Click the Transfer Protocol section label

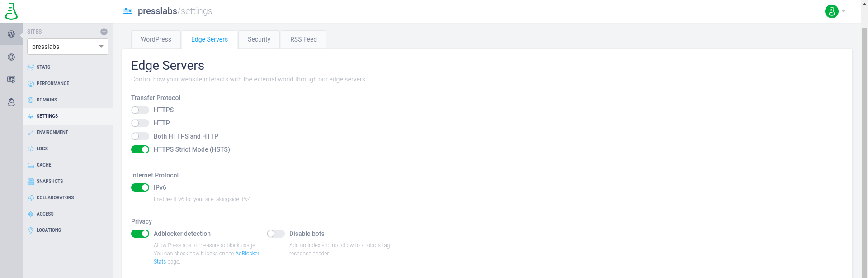click(156, 98)
